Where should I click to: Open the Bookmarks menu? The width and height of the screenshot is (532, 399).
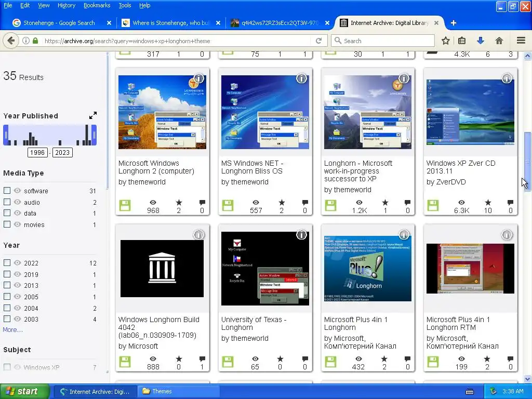(x=97, y=5)
